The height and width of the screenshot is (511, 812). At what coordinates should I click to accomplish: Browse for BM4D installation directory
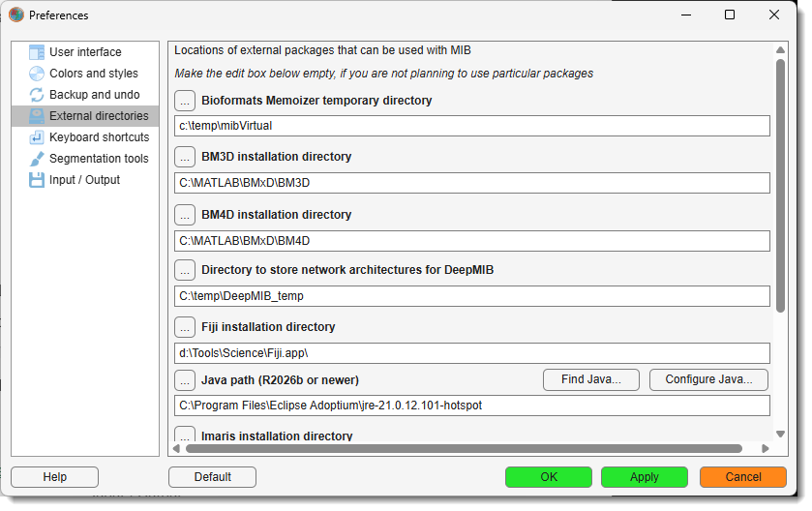(x=185, y=215)
